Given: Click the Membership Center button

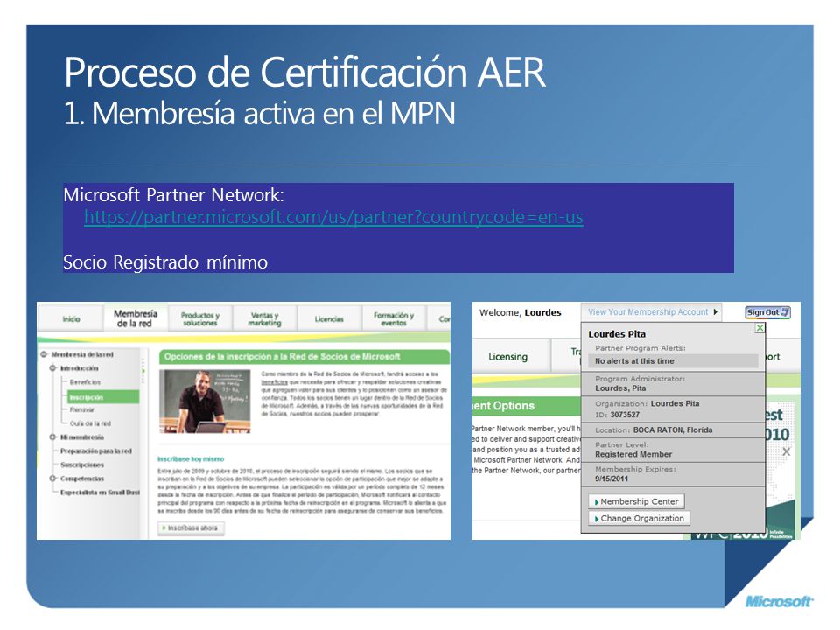Looking at the screenshot, I should pyautogui.click(x=636, y=501).
